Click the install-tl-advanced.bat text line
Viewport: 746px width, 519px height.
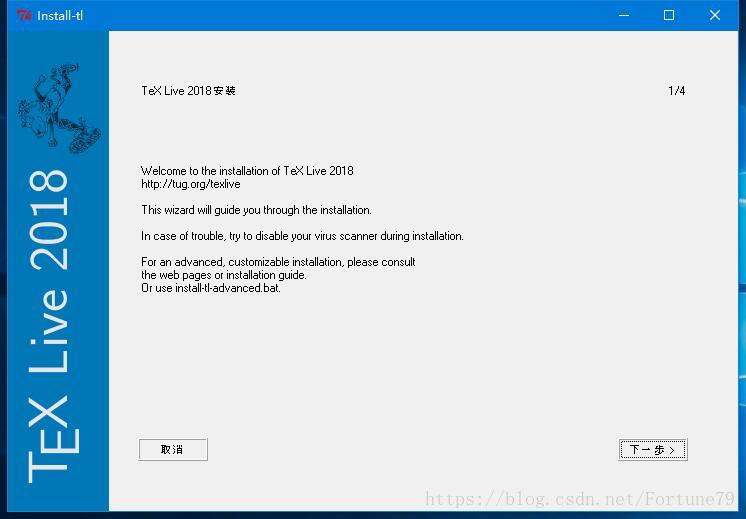211,288
